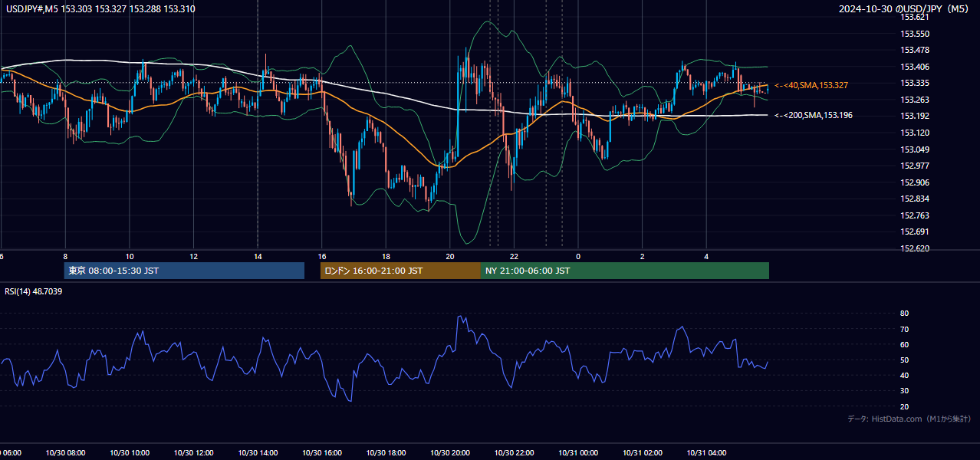
Task: Click the 10/30 18:00 time axis label
Action: click(x=386, y=453)
